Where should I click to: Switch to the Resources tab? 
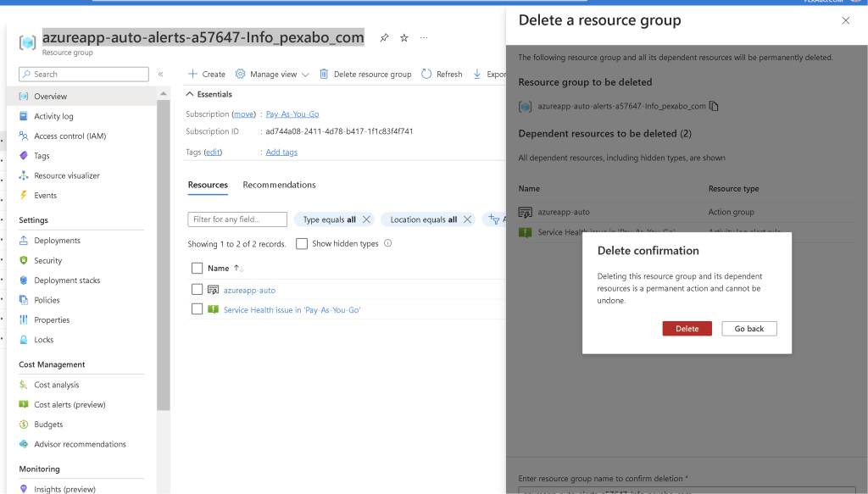(x=208, y=185)
